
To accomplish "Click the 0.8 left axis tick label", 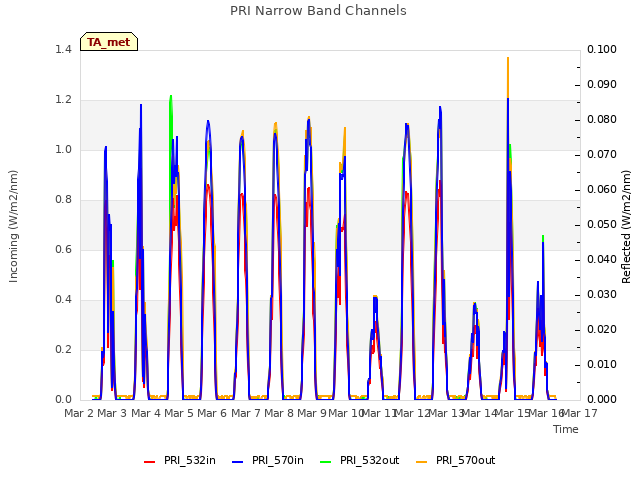I will (63, 200).
